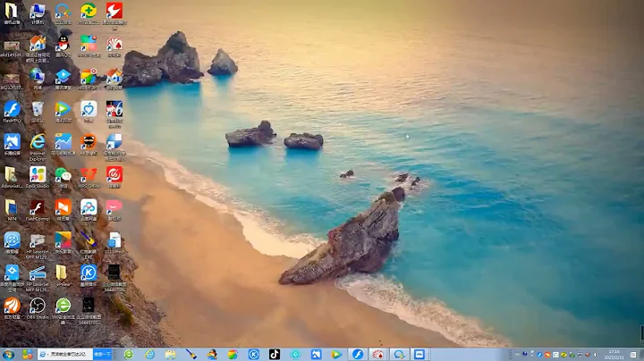Click the taskbar search box
Screen dimensions: 644x361
point(65,354)
